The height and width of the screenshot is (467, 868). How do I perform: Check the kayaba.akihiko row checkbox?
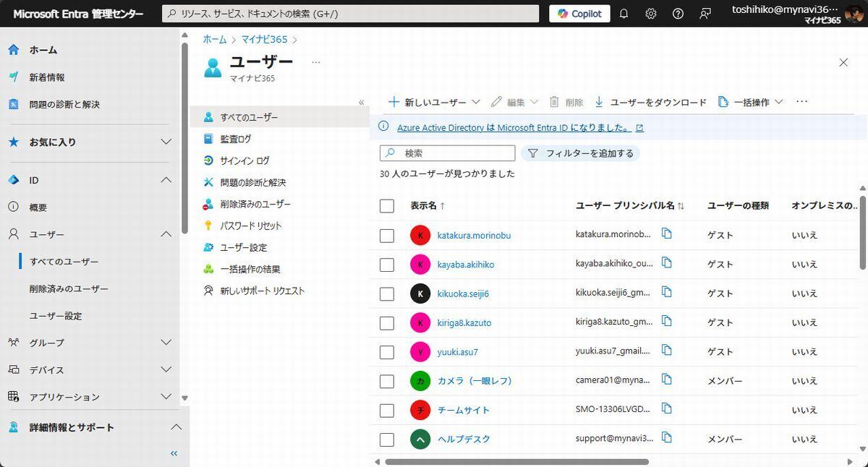(387, 265)
